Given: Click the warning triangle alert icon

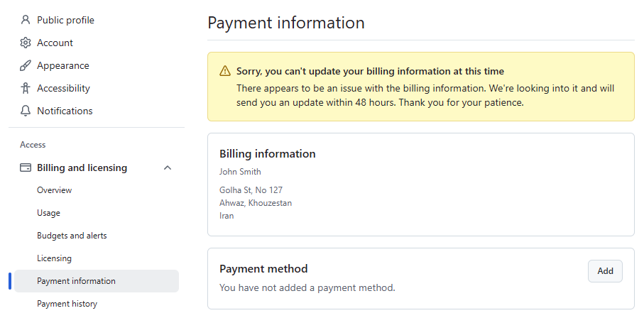Looking at the screenshot, I should (x=225, y=71).
